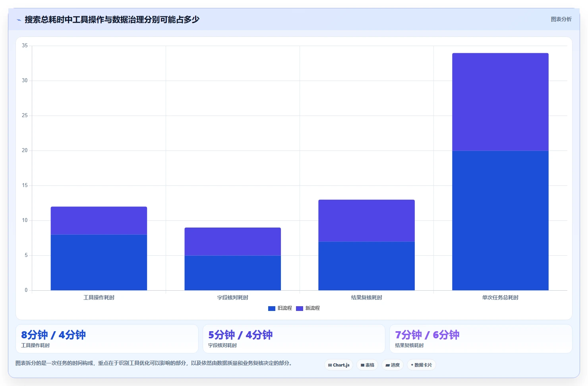The image size is (588, 386).
Task: Click the blue segment of 单次任务总耗时 bar
Action: (x=501, y=220)
